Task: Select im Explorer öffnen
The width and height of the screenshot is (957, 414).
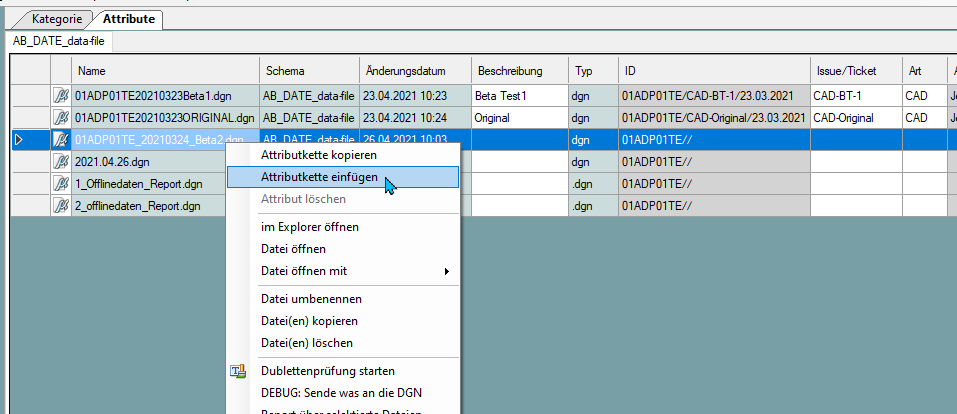Action: tap(342, 227)
